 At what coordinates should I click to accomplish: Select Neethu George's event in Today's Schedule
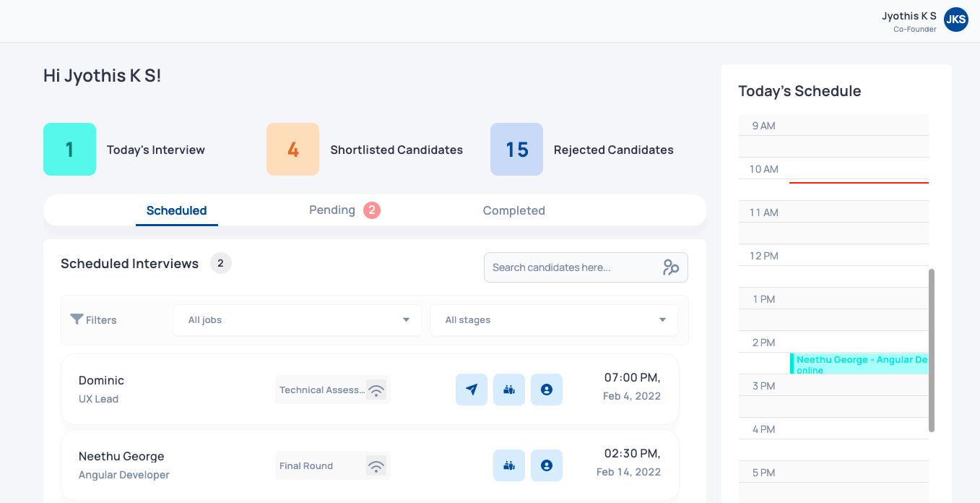click(859, 364)
